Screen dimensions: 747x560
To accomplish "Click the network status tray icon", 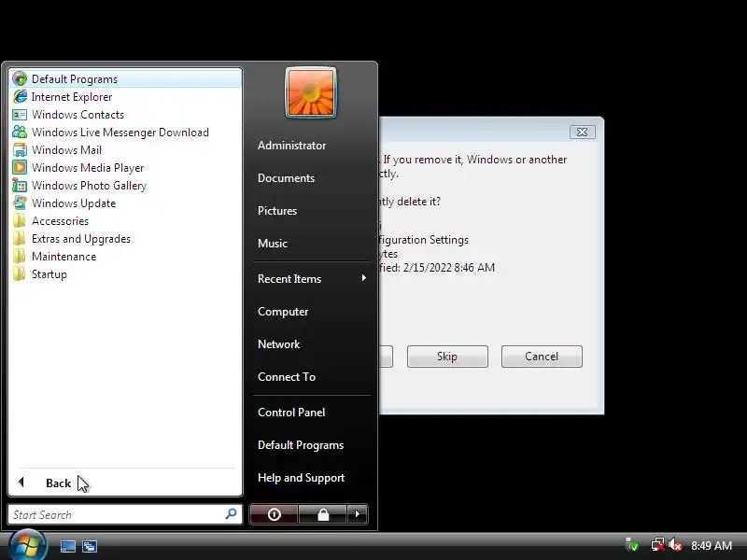I will (658, 545).
